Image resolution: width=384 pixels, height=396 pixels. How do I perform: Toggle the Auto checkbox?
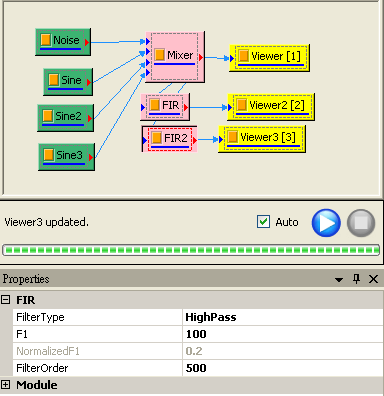coord(263,222)
